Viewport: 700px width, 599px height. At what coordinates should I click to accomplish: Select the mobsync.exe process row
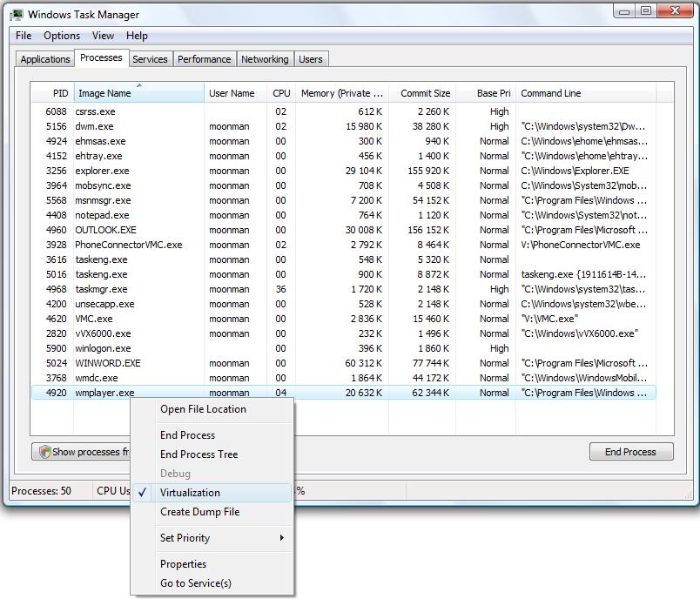click(344, 185)
